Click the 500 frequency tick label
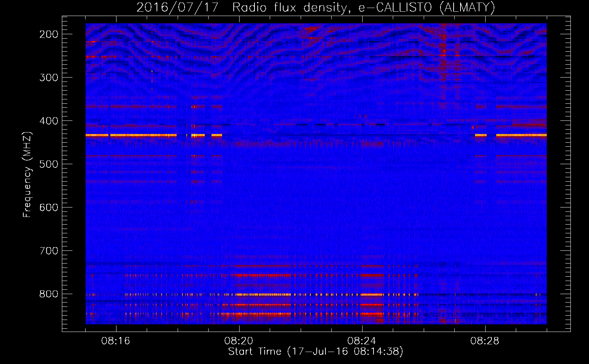The height and width of the screenshot is (364, 589). pos(49,164)
